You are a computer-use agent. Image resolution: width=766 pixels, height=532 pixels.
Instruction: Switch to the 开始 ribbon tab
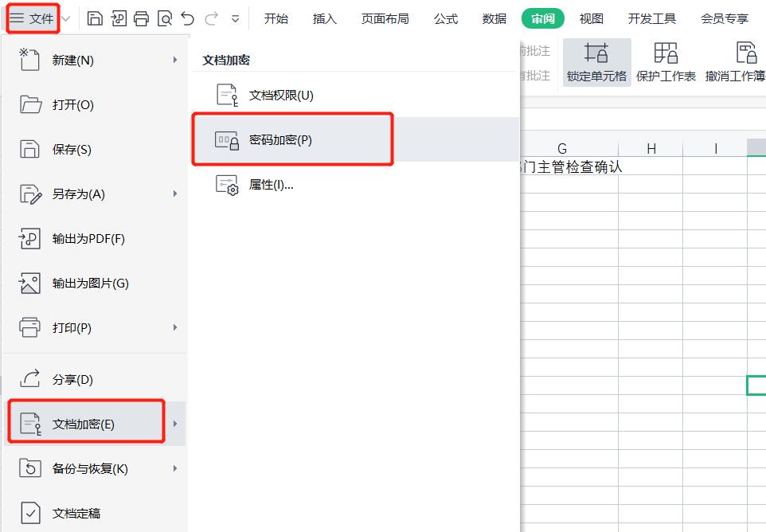pyautogui.click(x=276, y=18)
